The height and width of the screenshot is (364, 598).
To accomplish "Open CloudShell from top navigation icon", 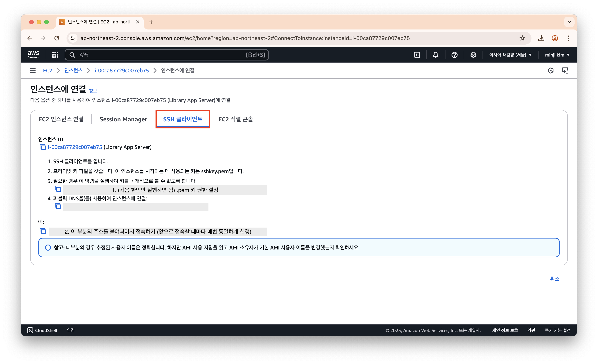I will point(417,55).
